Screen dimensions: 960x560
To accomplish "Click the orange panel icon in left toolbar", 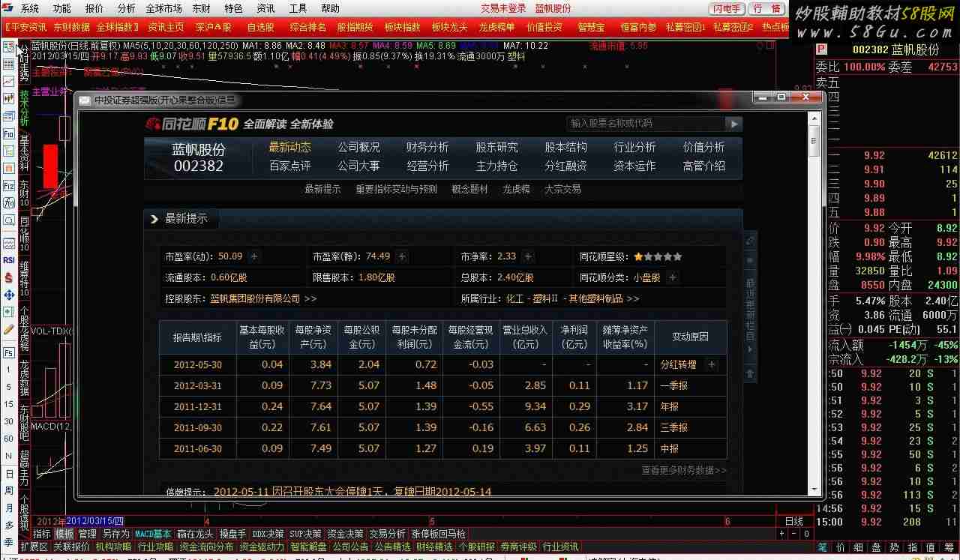I will (x=9, y=168).
